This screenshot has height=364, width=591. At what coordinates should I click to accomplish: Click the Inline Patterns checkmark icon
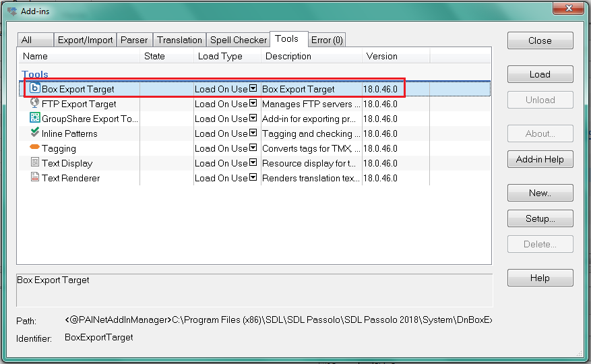(x=35, y=133)
